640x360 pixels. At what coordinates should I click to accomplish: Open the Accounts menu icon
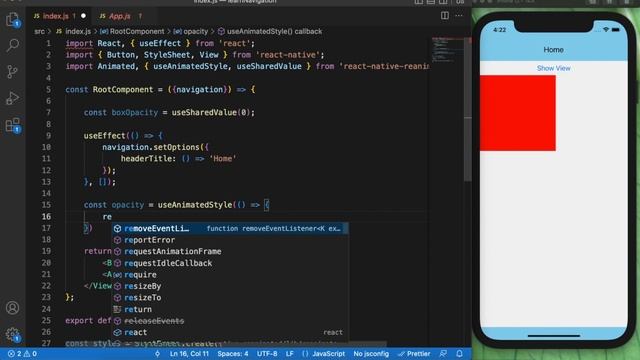pos(12,308)
